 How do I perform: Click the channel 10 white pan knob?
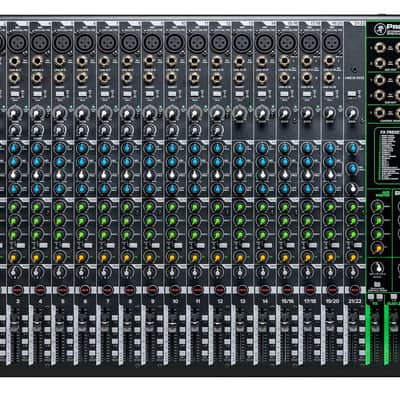pyautogui.click(x=172, y=272)
